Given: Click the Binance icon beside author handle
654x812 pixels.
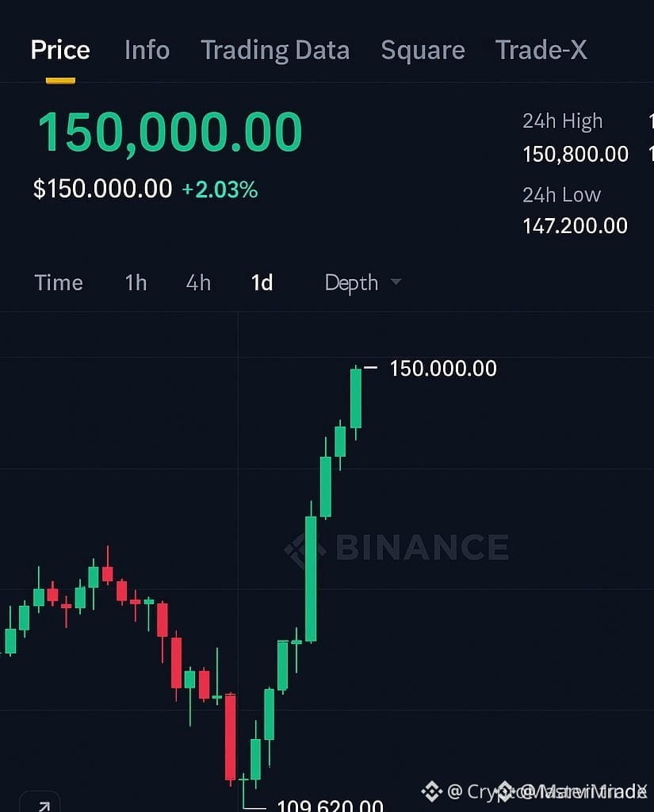Looking at the screenshot, I should coord(431,791).
